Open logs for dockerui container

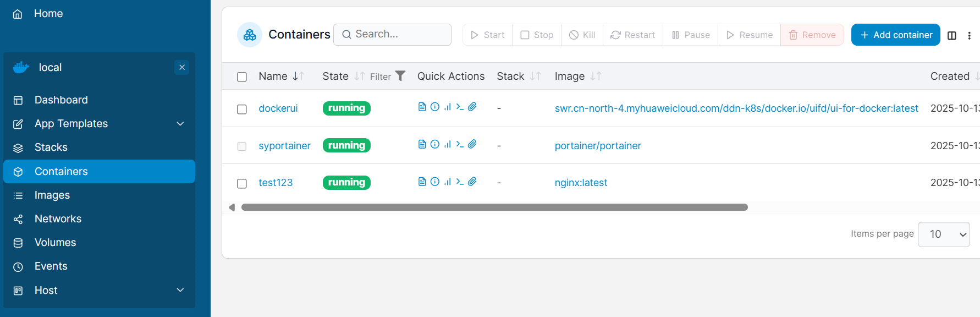(x=422, y=107)
